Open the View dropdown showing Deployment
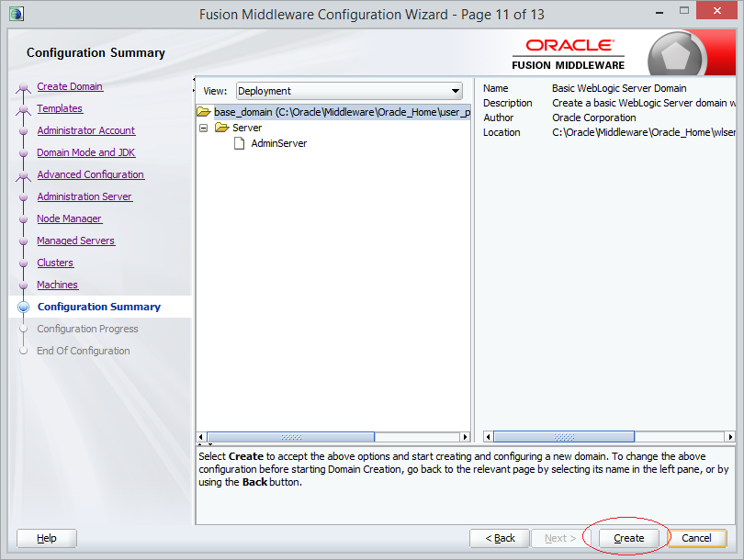This screenshot has width=744, height=560. [349, 91]
